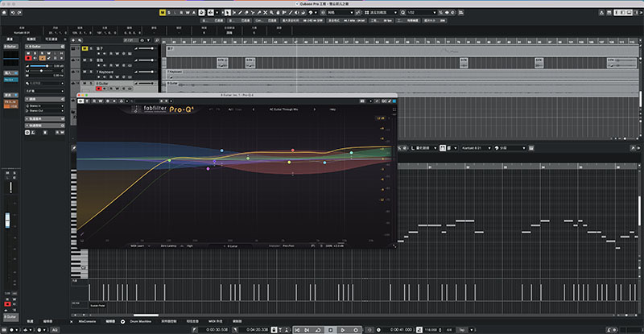
Task: Toggle the global Solo S button
Action: coord(169,12)
